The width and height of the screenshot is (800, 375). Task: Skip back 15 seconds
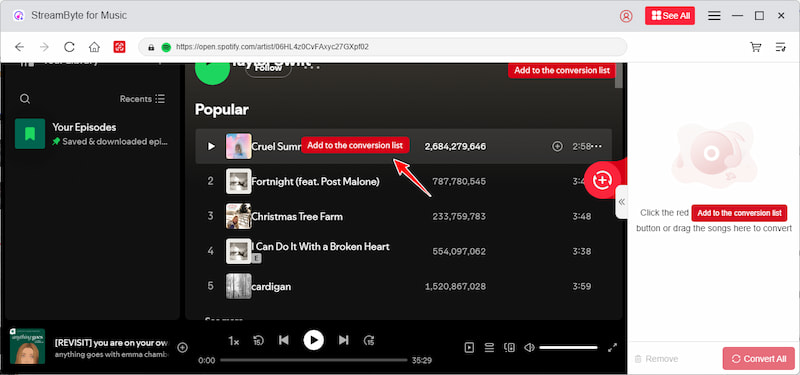(259, 340)
